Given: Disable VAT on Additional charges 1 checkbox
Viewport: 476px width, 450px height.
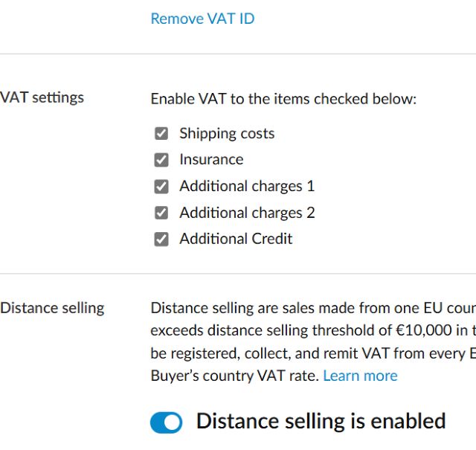Looking at the screenshot, I should click(x=161, y=187).
